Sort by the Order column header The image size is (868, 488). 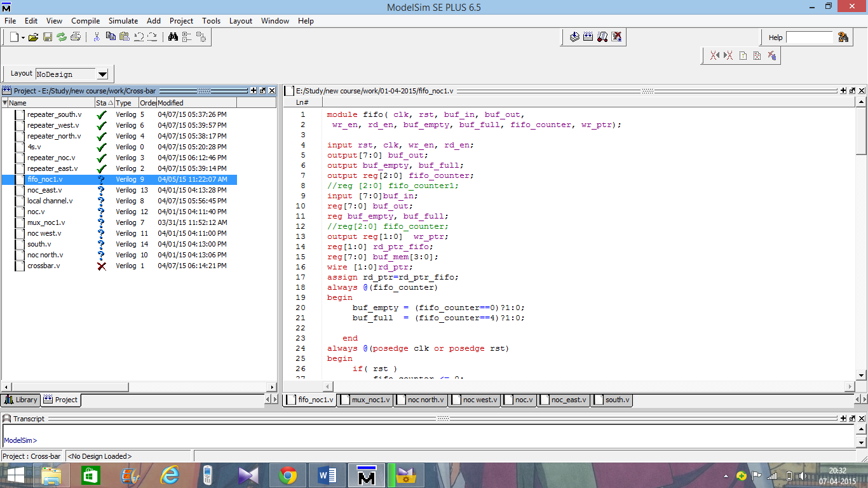click(x=147, y=102)
